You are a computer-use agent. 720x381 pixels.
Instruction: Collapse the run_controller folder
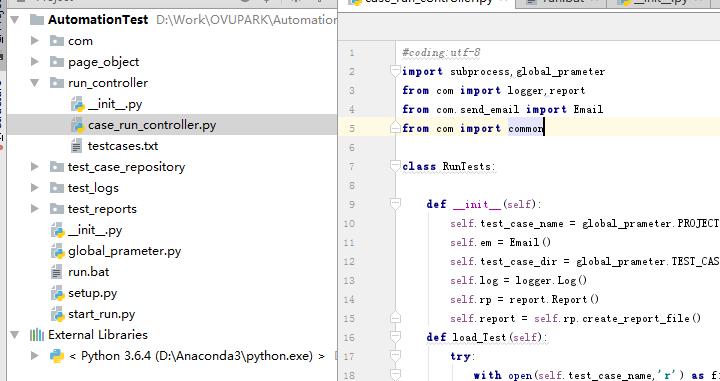(x=34, y=83)
